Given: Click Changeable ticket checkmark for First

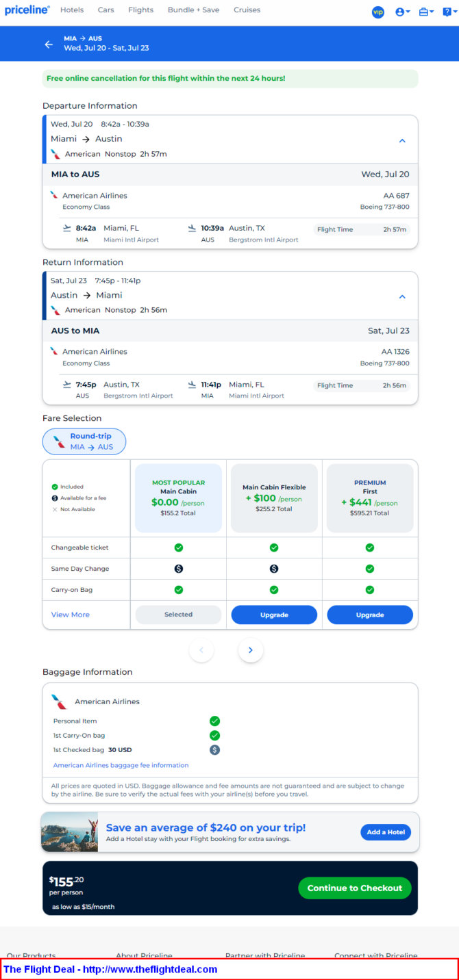Looking at the screenshot, I should coord(370,547).
